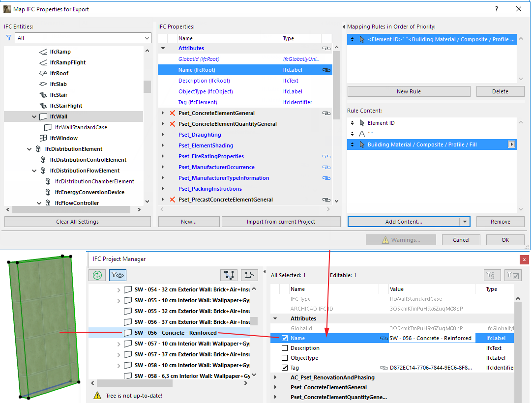Viewport: 532px width, 403px height.
Task: Click OK in Map IFC Properties dialog
Action: 505,240
